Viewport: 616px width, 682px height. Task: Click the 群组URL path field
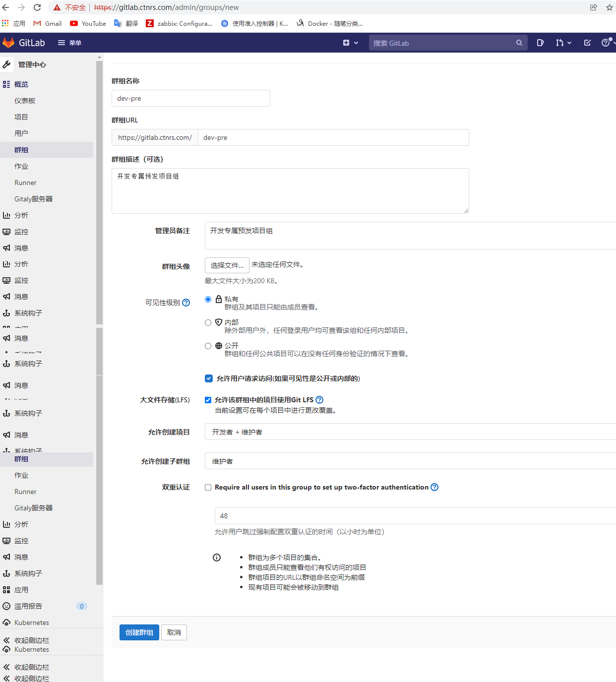[333, 137]
